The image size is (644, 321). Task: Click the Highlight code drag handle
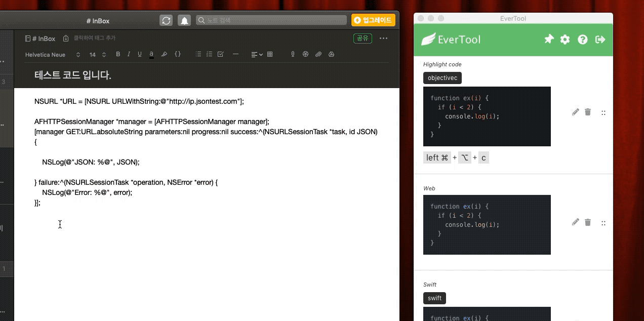(x=603, y=112)
